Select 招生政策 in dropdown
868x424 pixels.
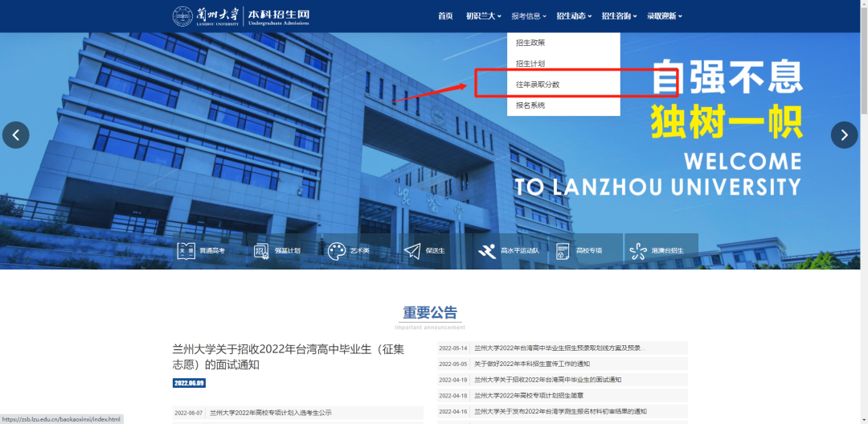click(x=563, y=43)
